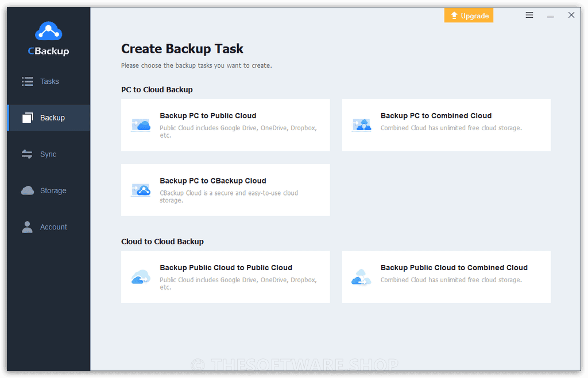
Task: Open Storage using the cloud icon
Action: tap(27, 190)
